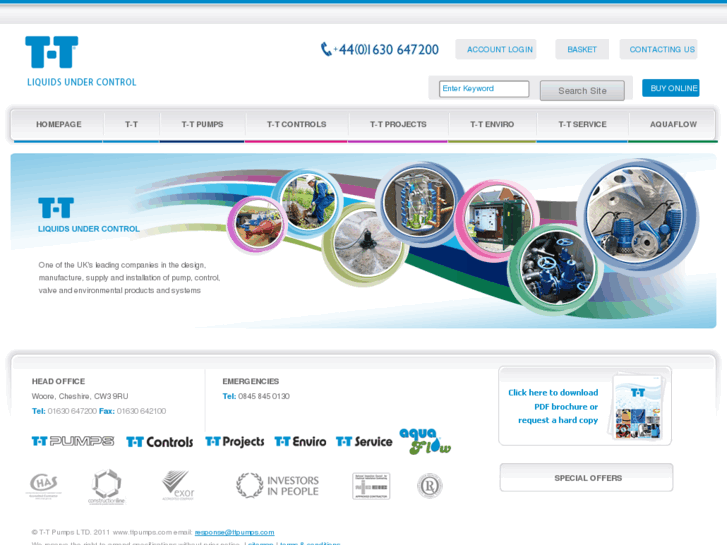
Task: Open the Homepage nav item
Action: point(59,124)
